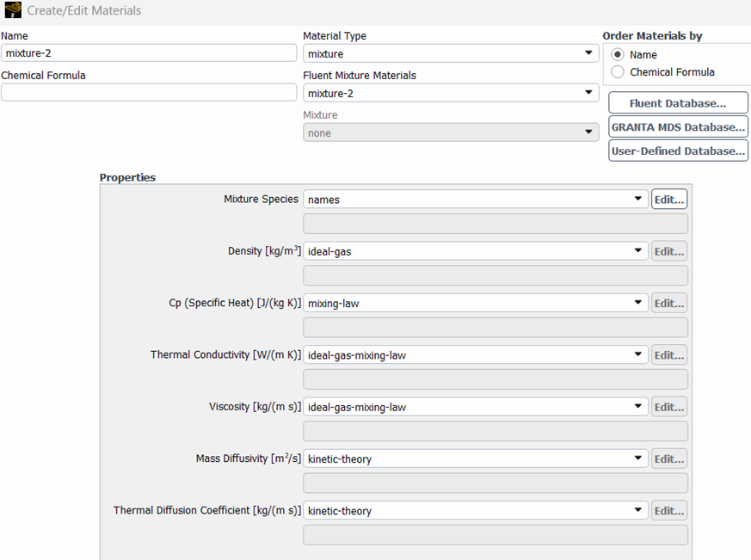
Task: Open the Thermal Diffusion Coefficient dropdown
Action: click(x=475, y=511)
